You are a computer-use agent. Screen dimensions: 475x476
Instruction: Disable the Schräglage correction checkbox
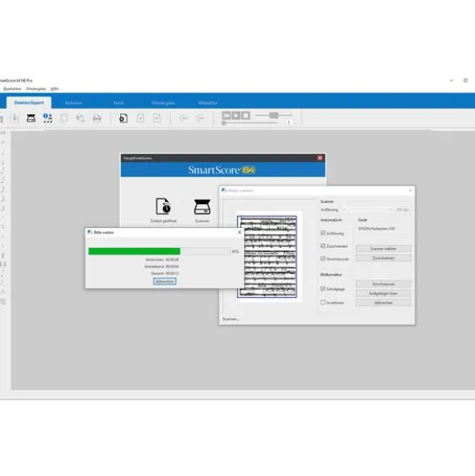tap(323, 288)
